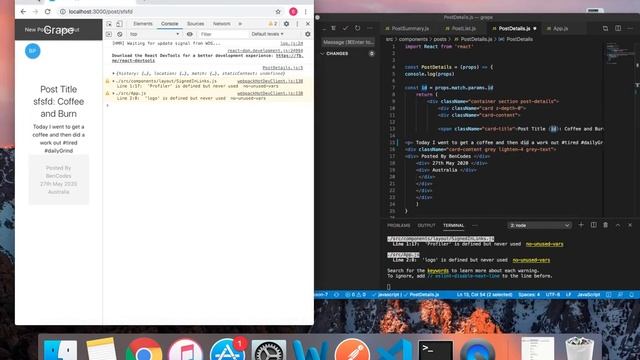Bookmark the page with the star icon
This screenshot has height=360, width=640.
click(x=278, y=12)
